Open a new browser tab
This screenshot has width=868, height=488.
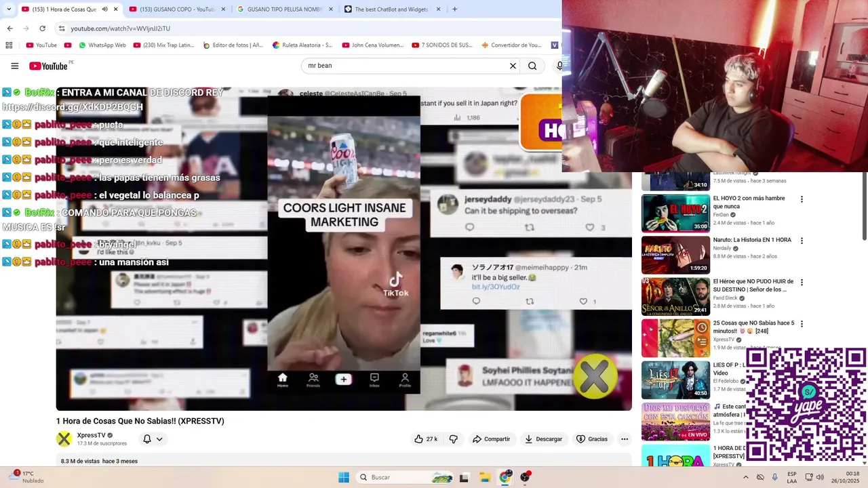pyautogui.click(x=454, y=9)
